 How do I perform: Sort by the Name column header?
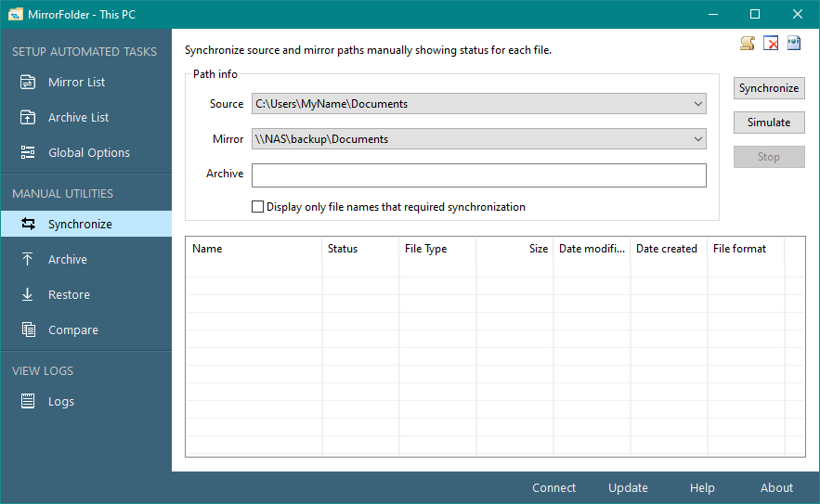coord(254,249)
